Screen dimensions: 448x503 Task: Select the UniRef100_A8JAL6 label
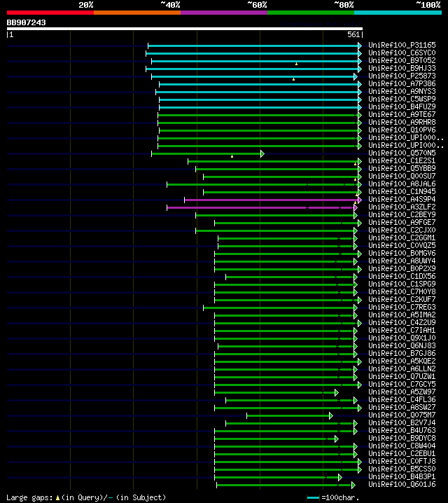pos(402,184)
